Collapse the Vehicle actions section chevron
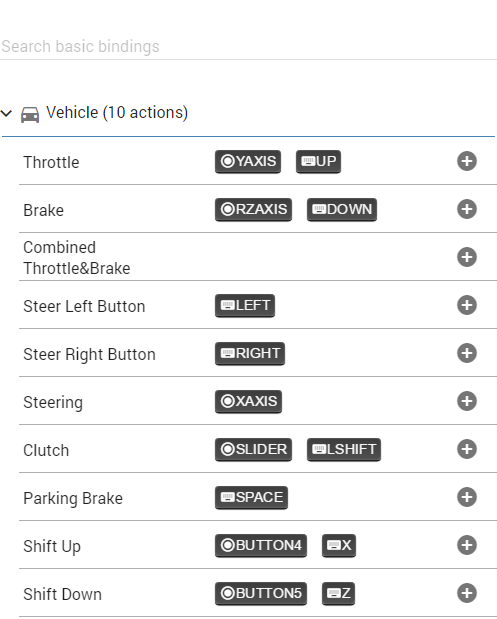Viewport: 497px width, 619px height. tap(6, 114)
